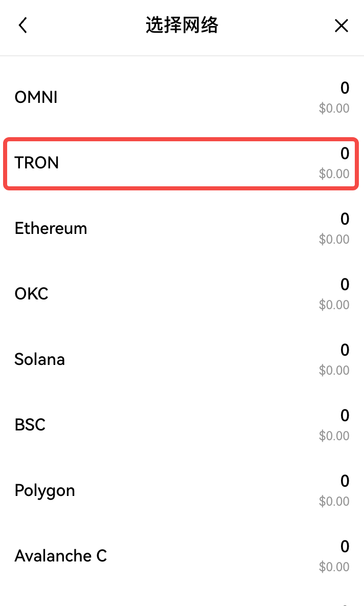Click the Ethereum row's 0 balance
The image size is (364, 606).
pos(345,219)
